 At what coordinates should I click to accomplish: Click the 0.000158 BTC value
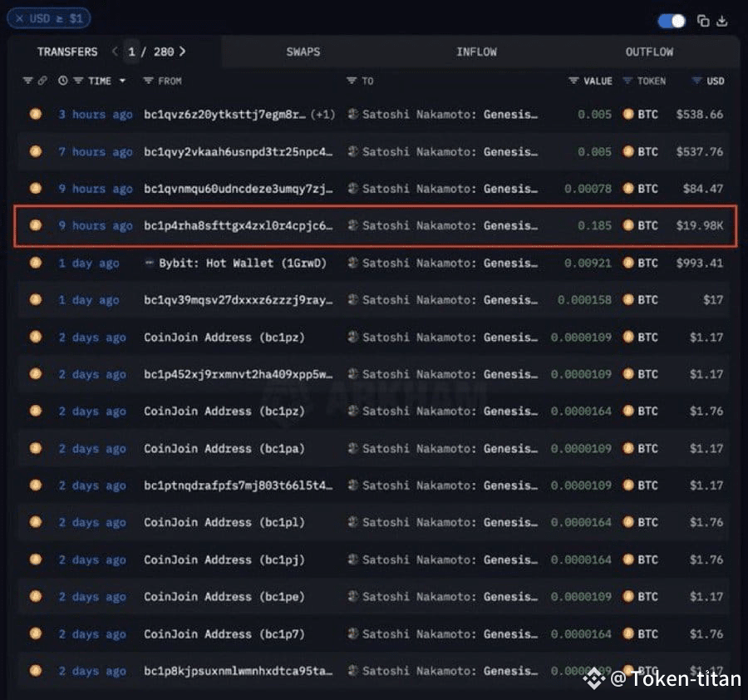pyautogui.click(x=584, y=300)
